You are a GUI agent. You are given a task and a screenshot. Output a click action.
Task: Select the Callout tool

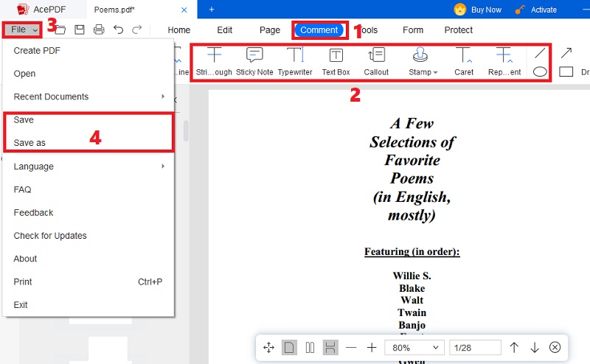[376, 61]
